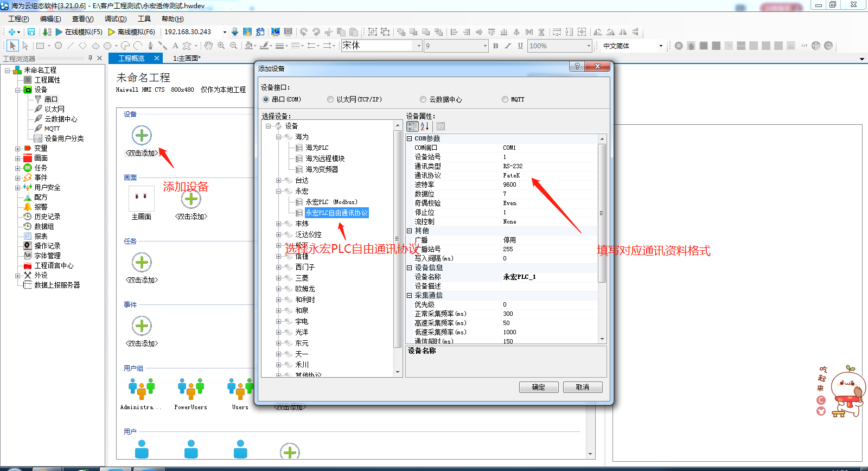Click the Underline formatting button

[520, 46]
